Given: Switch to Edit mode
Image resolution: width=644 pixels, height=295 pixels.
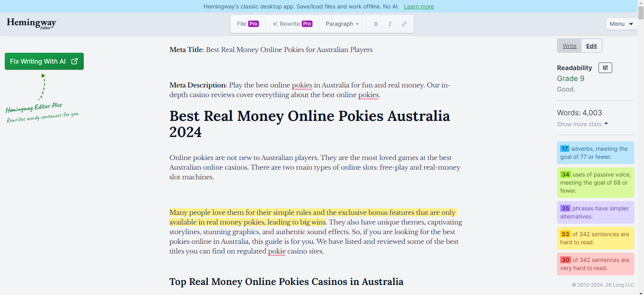Looking at the screenshot, I should pos(591,46).
